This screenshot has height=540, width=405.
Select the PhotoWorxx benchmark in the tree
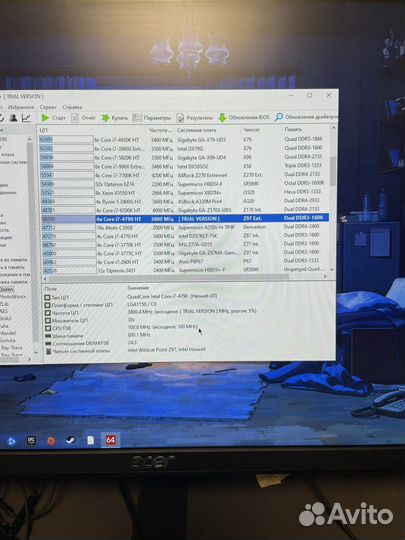click(12, 297)
